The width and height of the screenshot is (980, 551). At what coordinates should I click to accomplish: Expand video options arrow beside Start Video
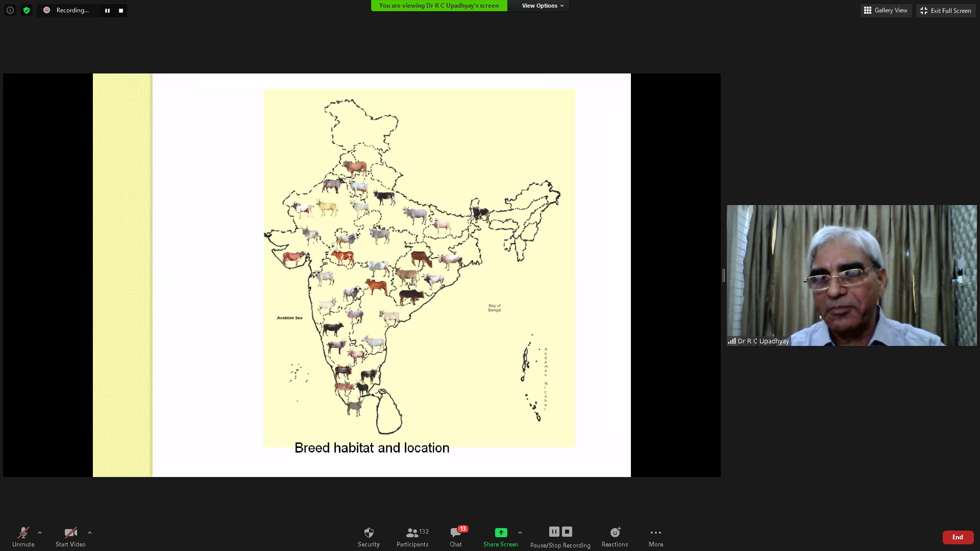(90, 533)
